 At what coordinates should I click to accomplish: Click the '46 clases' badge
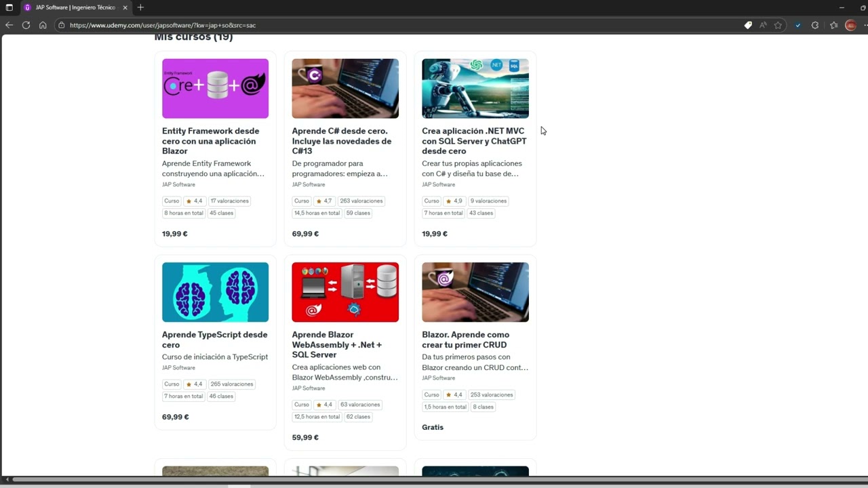point(221,396)
